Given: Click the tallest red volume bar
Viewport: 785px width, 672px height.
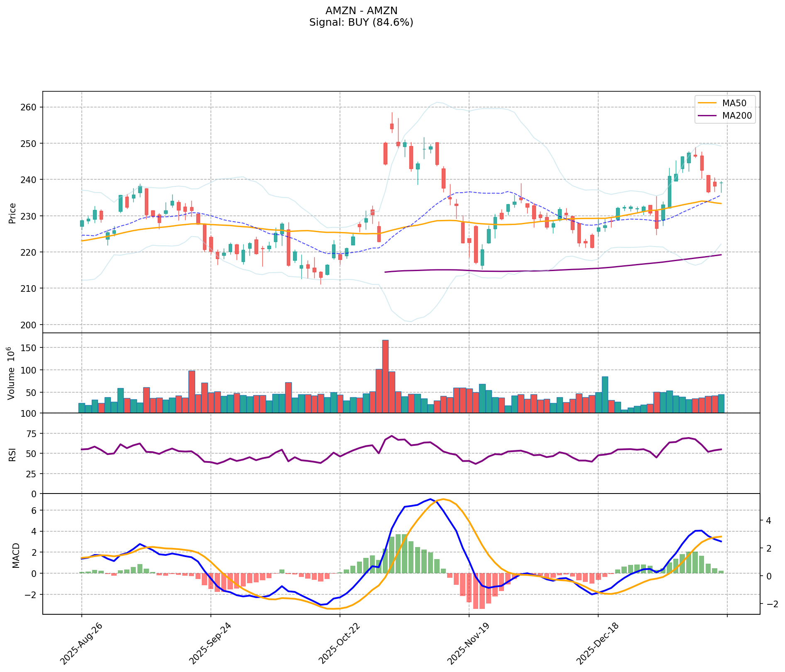Looking at the screenshot, I should [385, 376].
